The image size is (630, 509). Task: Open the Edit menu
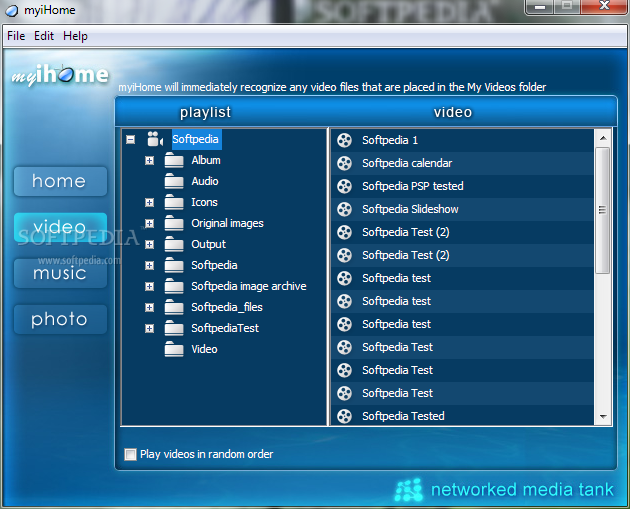click(44, 36)
